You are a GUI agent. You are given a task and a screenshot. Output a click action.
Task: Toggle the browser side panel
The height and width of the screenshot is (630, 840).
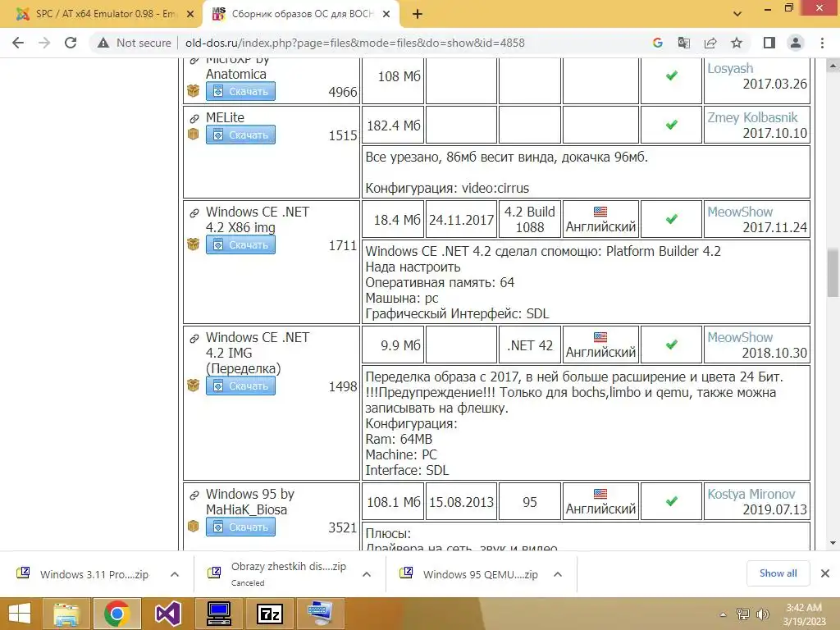click(x=769, y=43)
